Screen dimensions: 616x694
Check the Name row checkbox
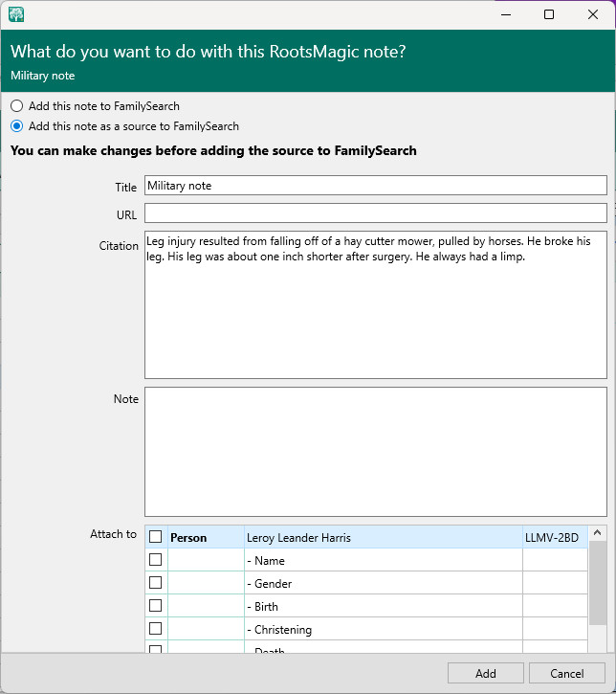(x=156, y=560)
